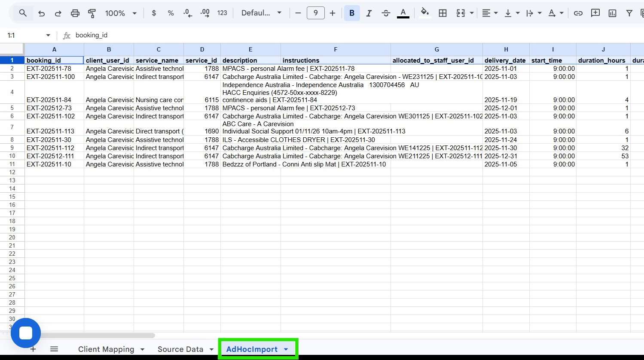Click the print icon
Screen dimensions: 644x360
pyautogui.click(x=75, y=13)
